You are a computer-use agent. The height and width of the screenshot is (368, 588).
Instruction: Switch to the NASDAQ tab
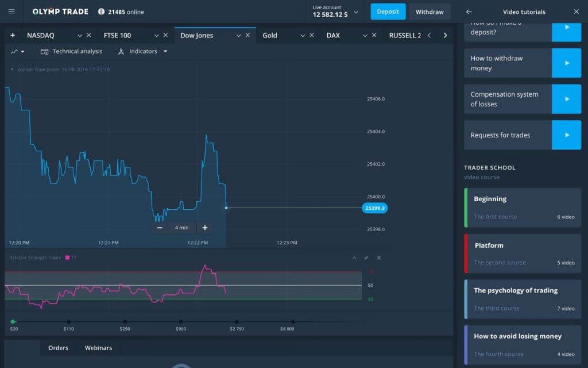tap(41, 35)
